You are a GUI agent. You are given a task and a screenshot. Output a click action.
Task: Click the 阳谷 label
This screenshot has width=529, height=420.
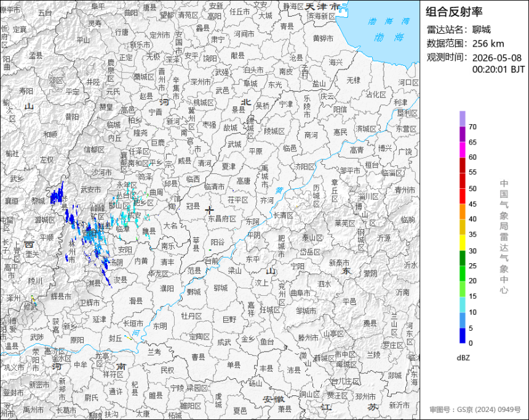click(x=218, y=242)
